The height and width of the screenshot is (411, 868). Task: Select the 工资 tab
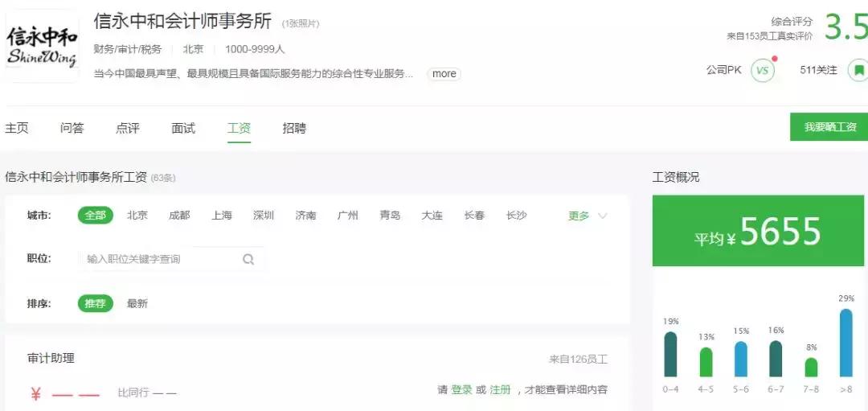tap(239, 129)
